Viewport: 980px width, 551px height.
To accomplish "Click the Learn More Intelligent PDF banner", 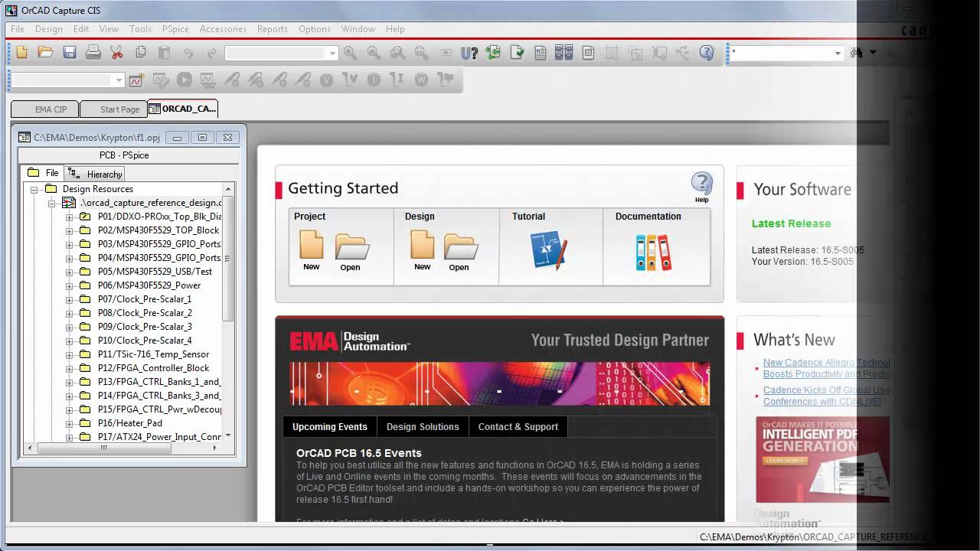I will pos(822,459).
